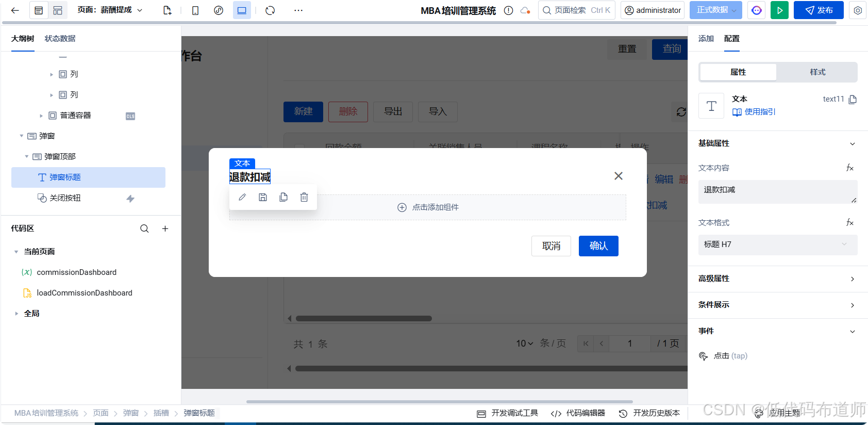
Task: Expand the 全局 code group
Action: (16, 314)
